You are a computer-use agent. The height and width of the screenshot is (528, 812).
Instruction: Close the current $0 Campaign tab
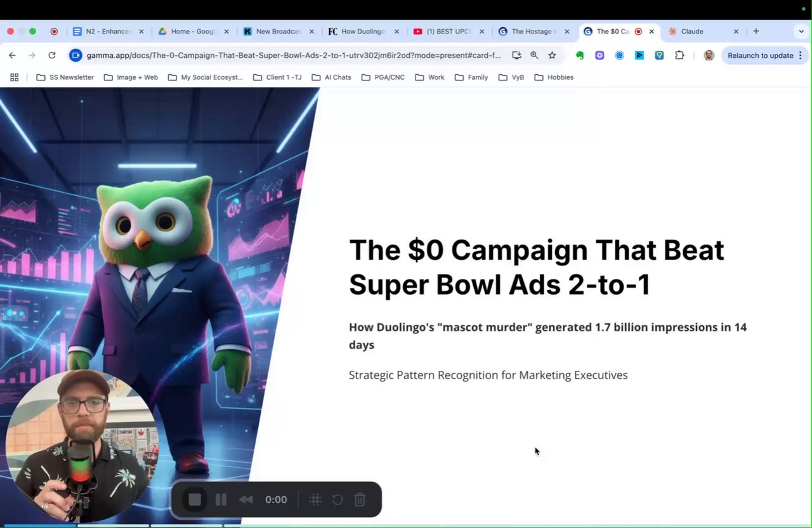coord(652,31)
